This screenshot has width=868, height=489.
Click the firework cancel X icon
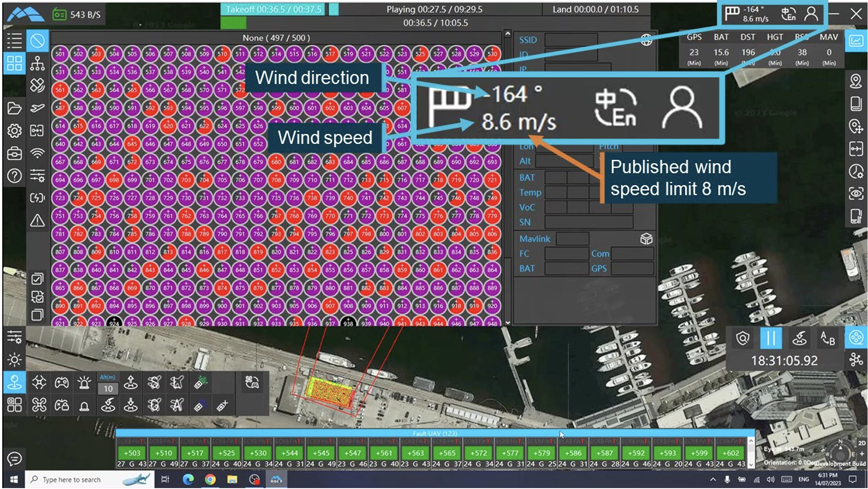[x=222, y=405]
